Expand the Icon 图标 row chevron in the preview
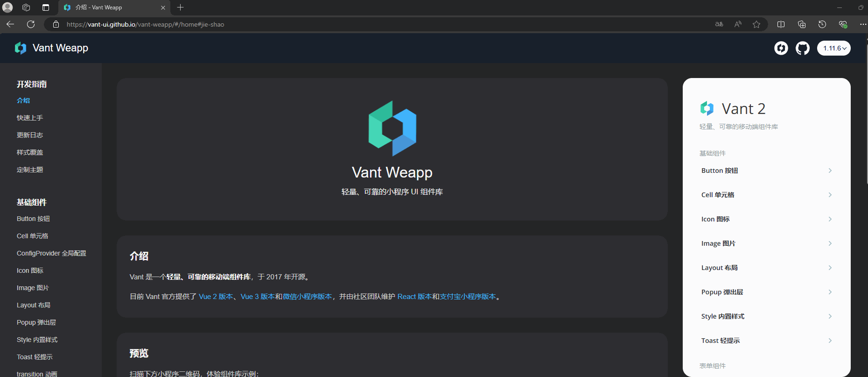This screenshot has height=377, width=868. [x=830, y=219]
